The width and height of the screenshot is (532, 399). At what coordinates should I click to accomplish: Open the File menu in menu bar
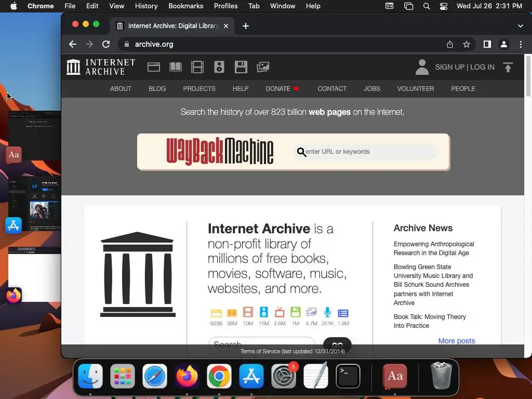(70, 6)
